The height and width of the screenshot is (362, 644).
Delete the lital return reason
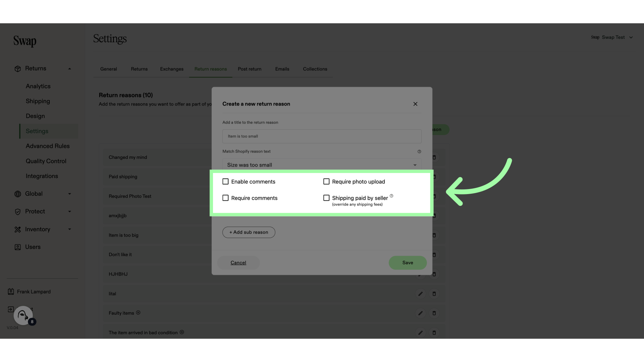click(x=434, y=294)
